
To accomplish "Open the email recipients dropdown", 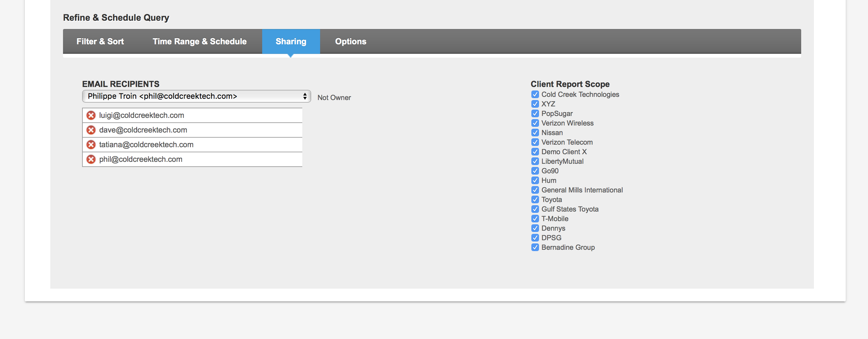I will pyautogui.click(x=196, y=96).
